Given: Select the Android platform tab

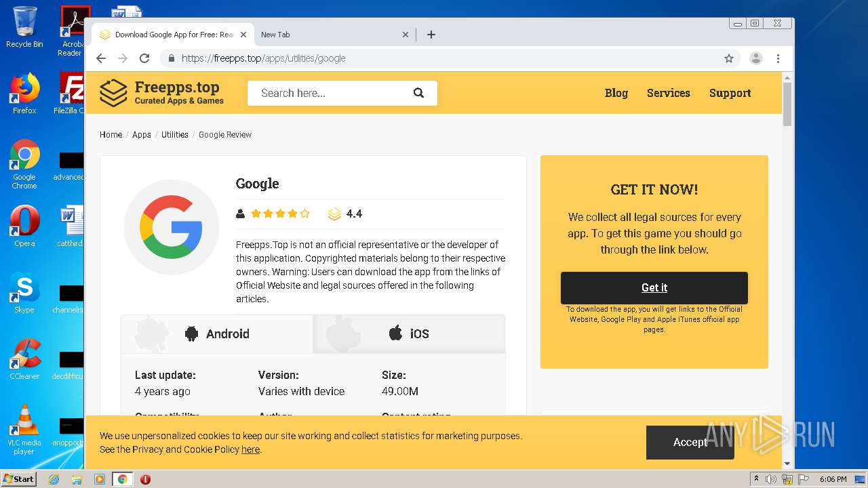Looking at the screenshot, I should coord(217,333).
